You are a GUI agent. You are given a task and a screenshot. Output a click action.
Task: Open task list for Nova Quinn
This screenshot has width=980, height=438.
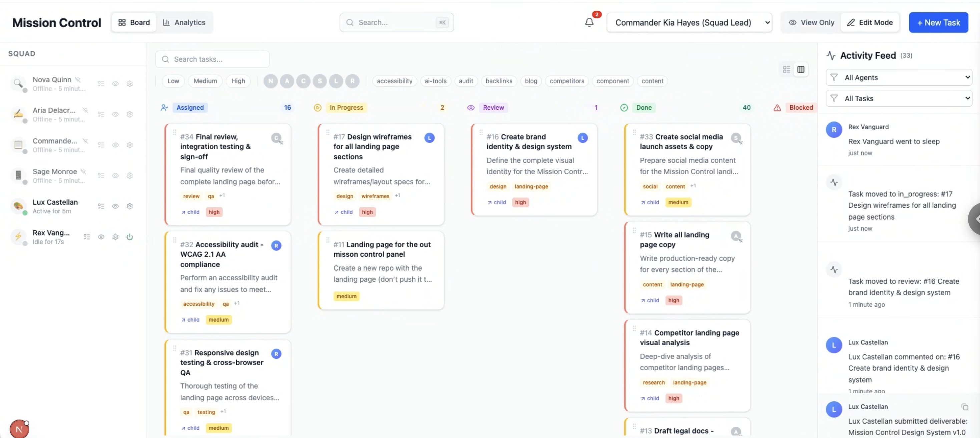click(x=101, y=84)
